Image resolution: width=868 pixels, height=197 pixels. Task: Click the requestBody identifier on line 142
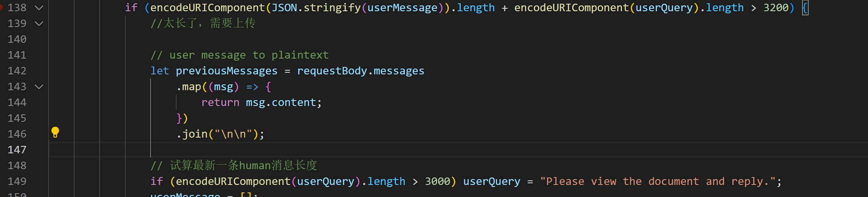[x=332, y=71]
